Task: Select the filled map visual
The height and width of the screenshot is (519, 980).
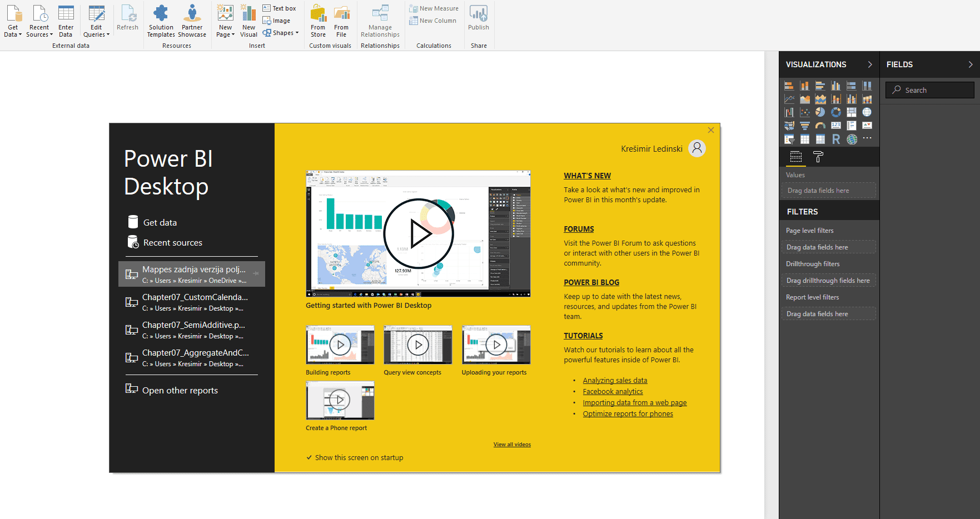Action: coord(789,126)
